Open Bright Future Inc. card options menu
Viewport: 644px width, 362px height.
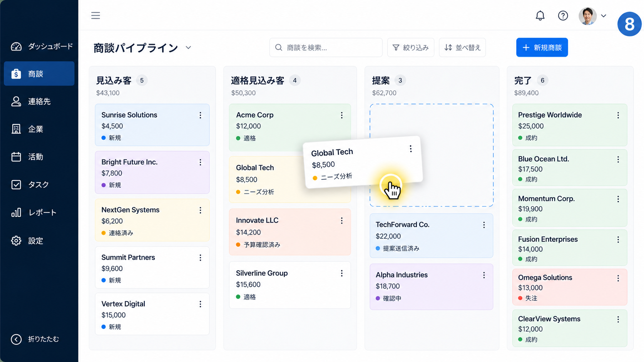pos(200,163)
